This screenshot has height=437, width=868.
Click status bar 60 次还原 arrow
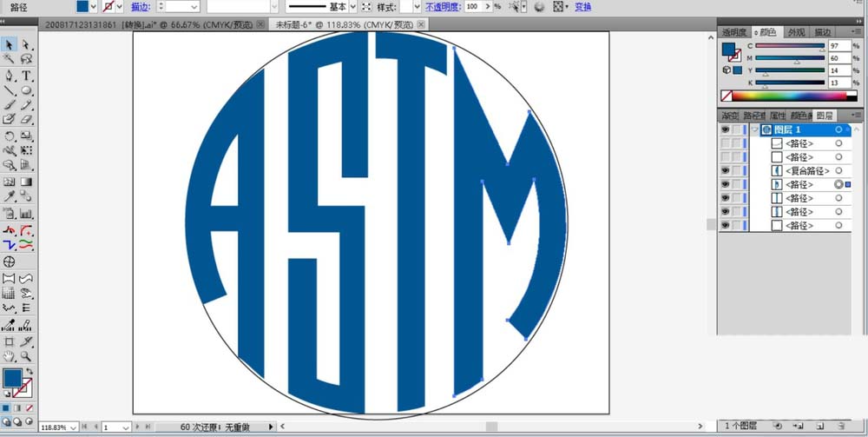[x=271, y=427]
